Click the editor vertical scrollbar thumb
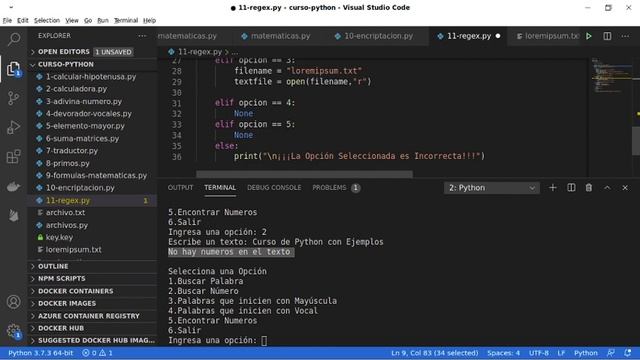640x360 pixels. pyautogui.click(x=636, y=141)
